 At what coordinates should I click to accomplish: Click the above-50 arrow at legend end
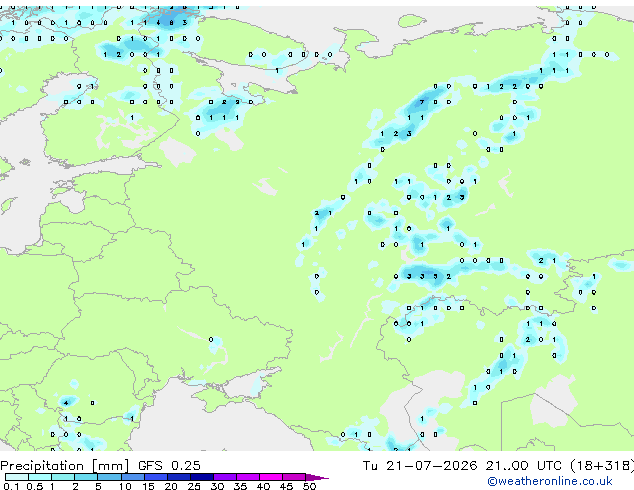pos(317,477)
